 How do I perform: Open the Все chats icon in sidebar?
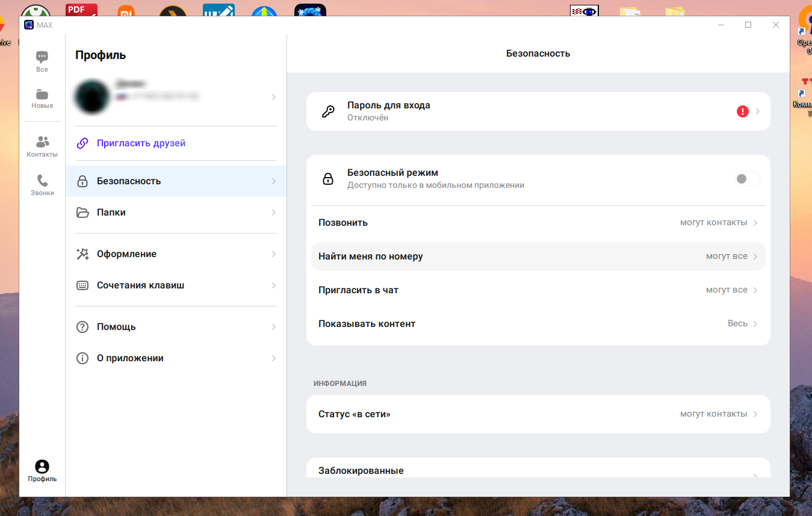point(42,58)
